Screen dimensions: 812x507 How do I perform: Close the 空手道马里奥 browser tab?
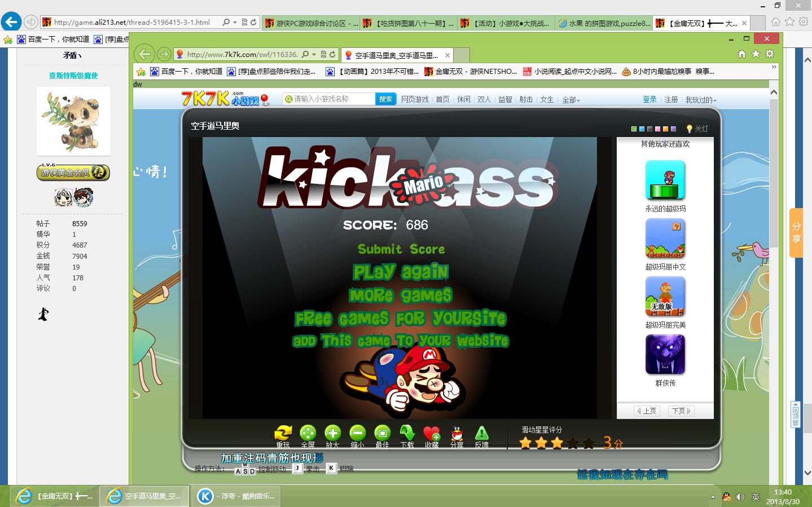(x=447, y=55)
